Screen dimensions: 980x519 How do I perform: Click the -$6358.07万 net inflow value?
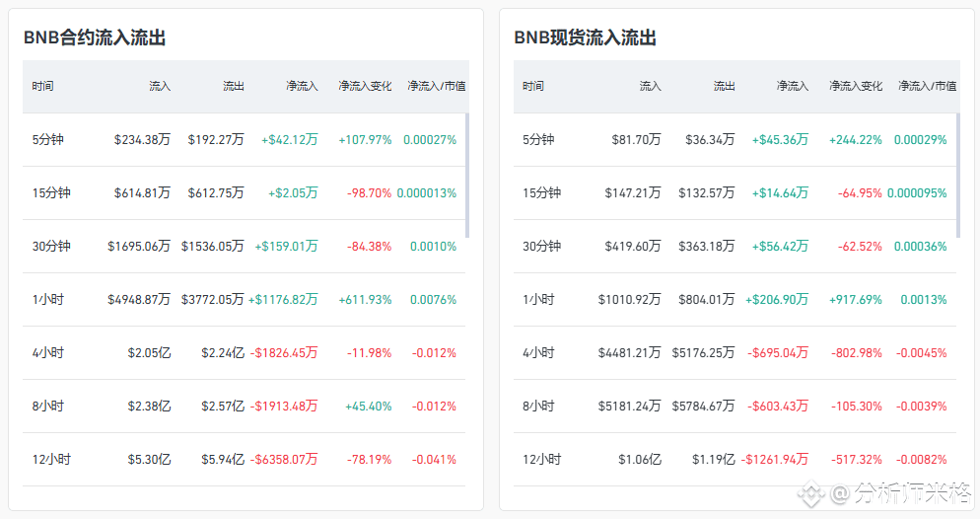[x=284, y=460]
